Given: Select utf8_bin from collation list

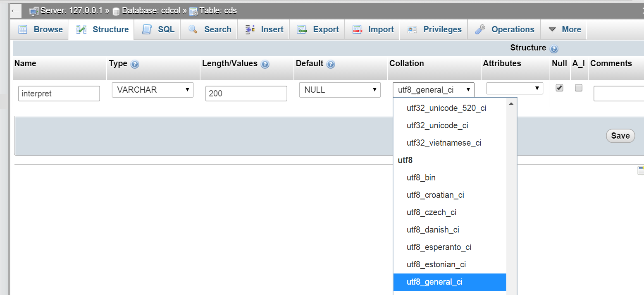Looking at the screenshot, I should [x=450, y=177].
